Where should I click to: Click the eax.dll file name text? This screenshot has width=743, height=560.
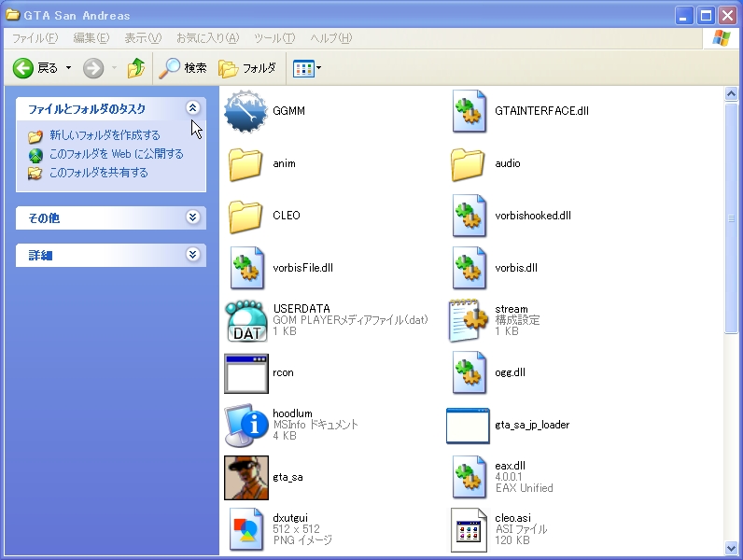(510, 466)
